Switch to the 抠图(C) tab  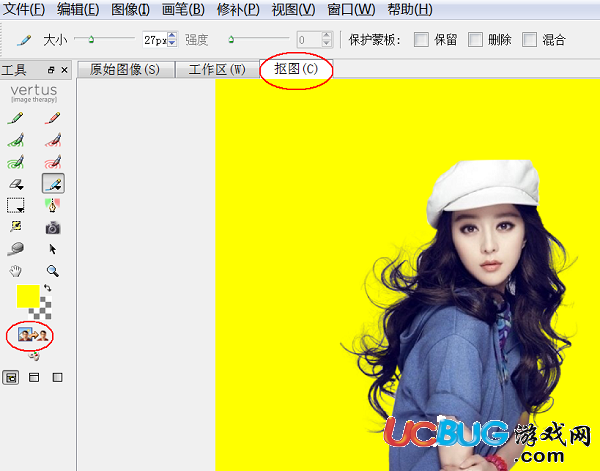pyautogui.click(x=296, y=69)
